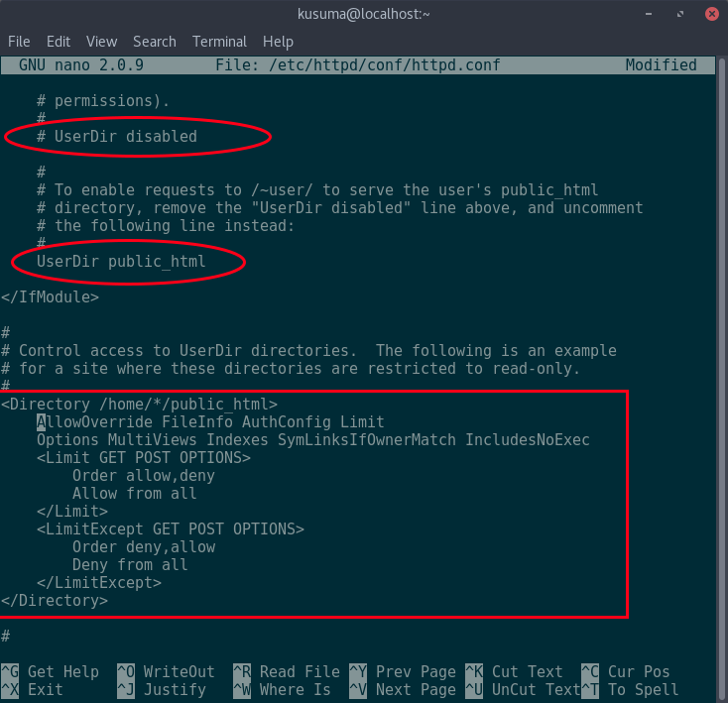Click the '</IfModule>' closing tag line
The image size is (728, 703).
pos(50,297)
